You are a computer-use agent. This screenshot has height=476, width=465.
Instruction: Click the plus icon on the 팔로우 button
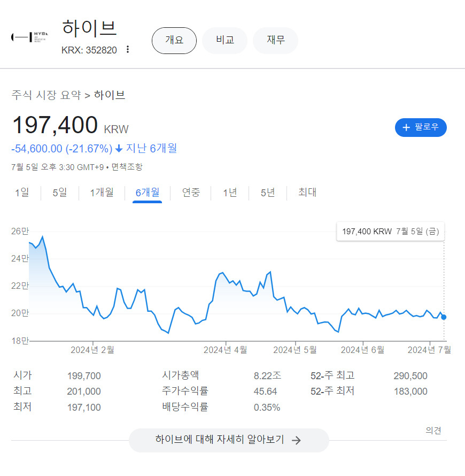pyautogui.click(x=406, y=127)
